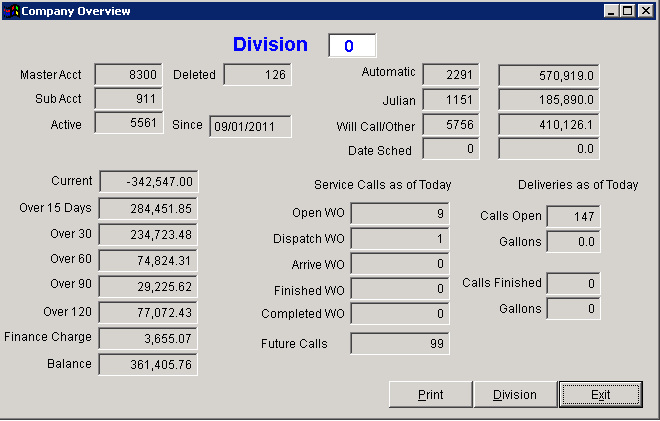Click the Julian count field 1151
This screenshot has height=421, width=660.
[451, 100]
